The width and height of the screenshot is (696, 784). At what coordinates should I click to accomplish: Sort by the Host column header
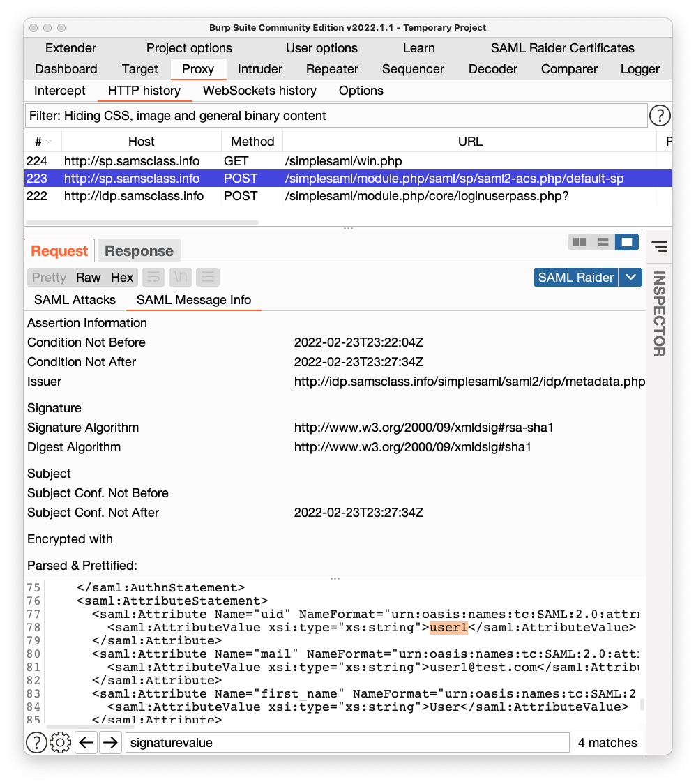142,142
